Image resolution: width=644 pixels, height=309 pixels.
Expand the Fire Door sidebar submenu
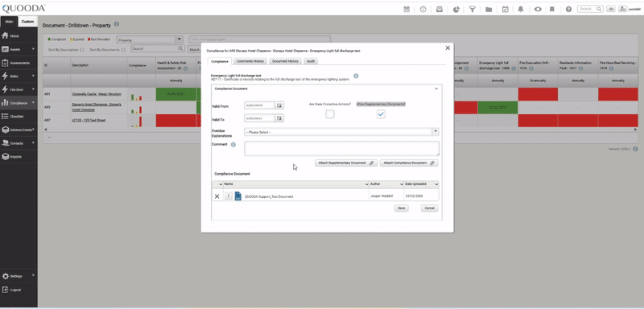33,89
